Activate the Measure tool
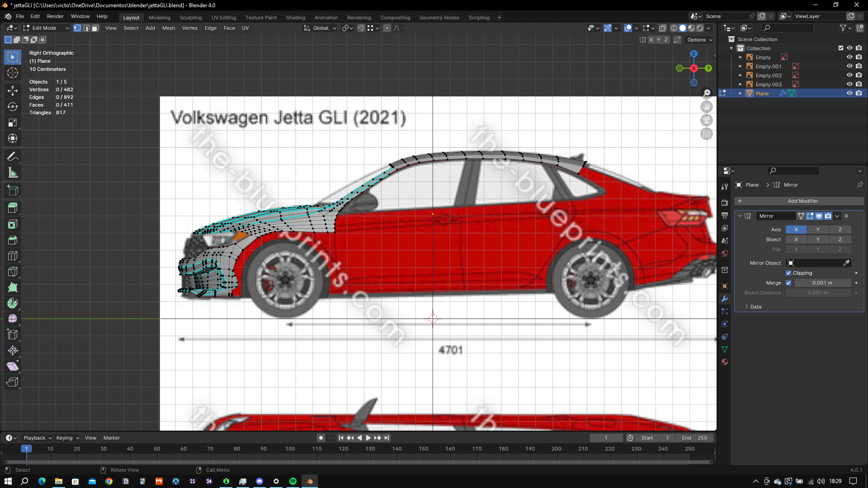The height and width of the screenshot is (488, 868). [13, 173]
